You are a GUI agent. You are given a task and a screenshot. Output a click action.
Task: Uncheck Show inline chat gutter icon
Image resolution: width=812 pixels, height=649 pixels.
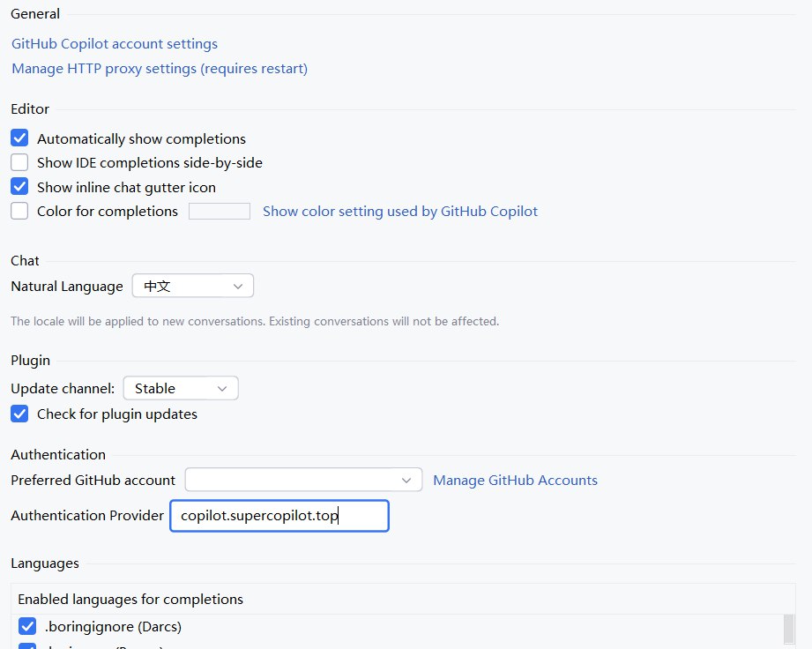pos(19,187)
